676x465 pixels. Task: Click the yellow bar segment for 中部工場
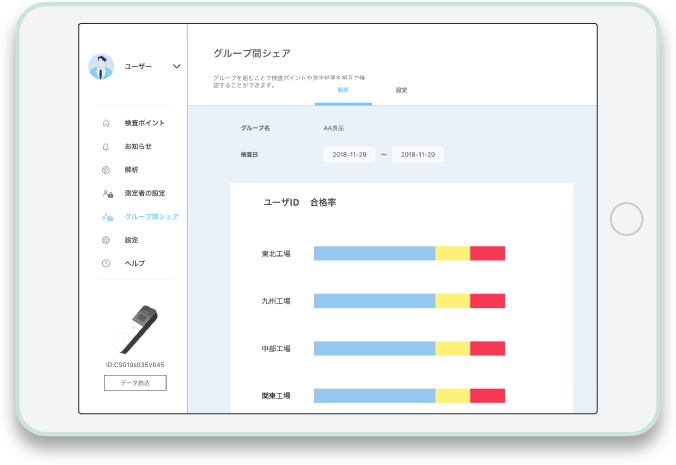452,348
